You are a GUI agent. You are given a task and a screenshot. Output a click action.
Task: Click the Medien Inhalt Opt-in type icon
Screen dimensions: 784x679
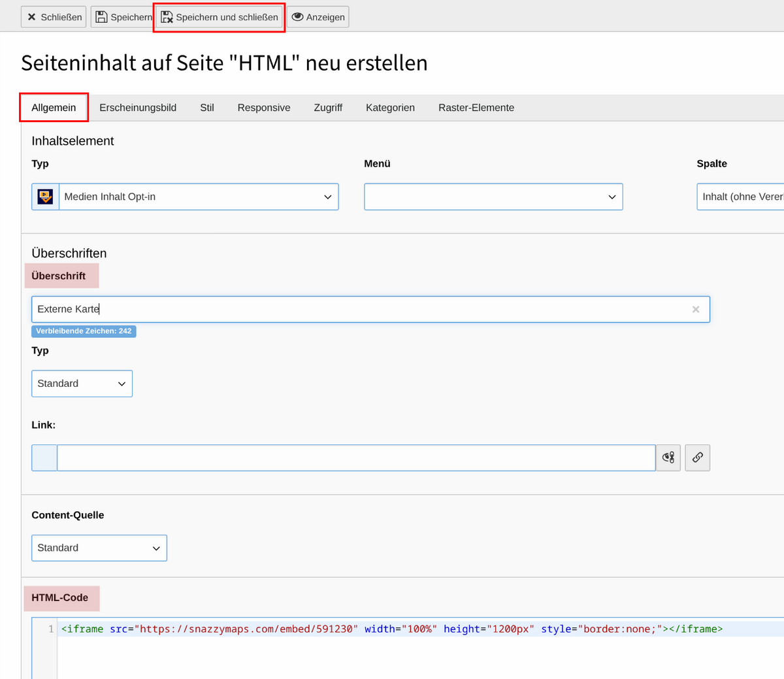[45, 197]
